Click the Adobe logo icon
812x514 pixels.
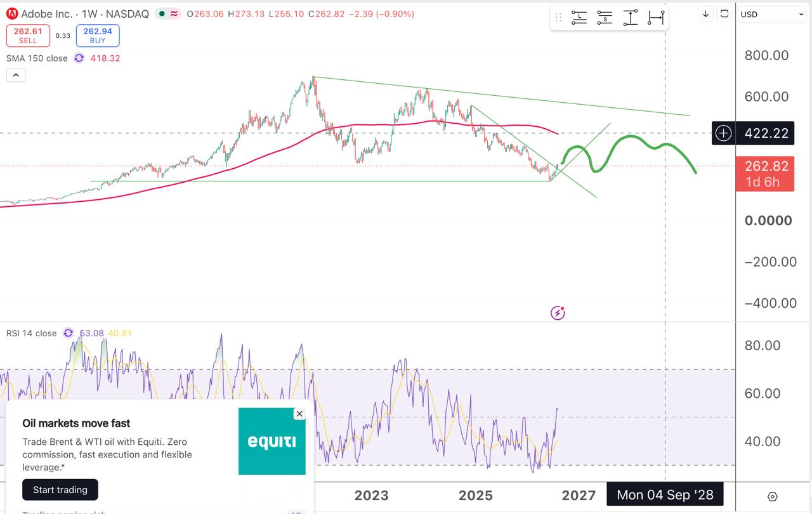[12, 13]
